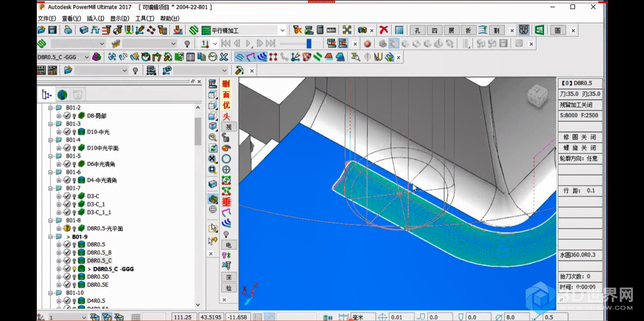The image size is (644, 321).
Task: Click the measure ruler icon
Action: click(x=332, y=30)
